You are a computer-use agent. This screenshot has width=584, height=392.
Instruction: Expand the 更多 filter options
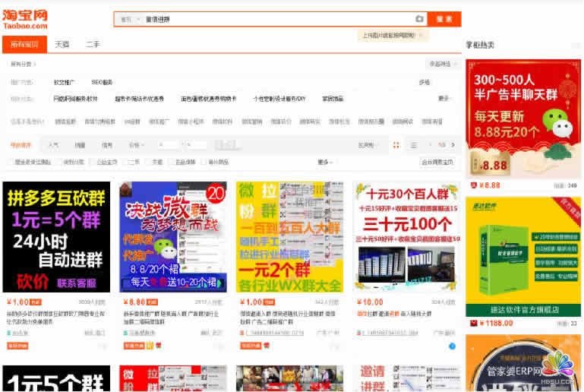point(324,162)
